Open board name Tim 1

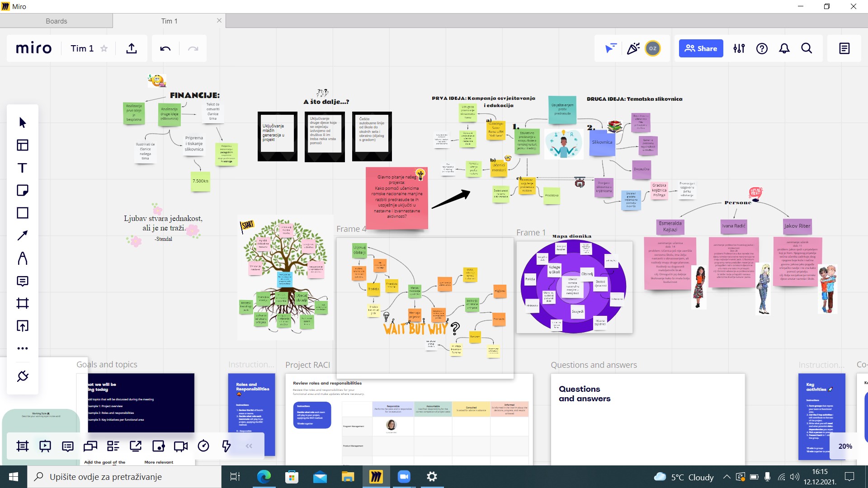[x=82, y=48]
